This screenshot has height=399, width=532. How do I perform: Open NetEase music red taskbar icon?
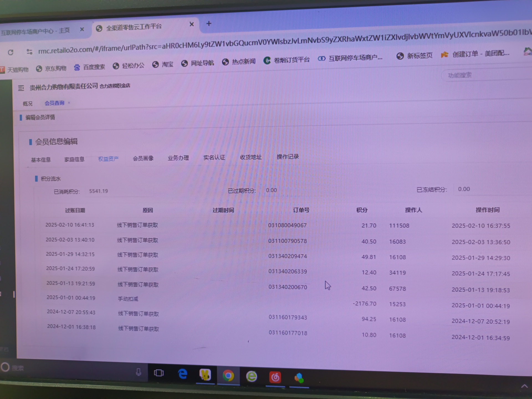[275, 377]
